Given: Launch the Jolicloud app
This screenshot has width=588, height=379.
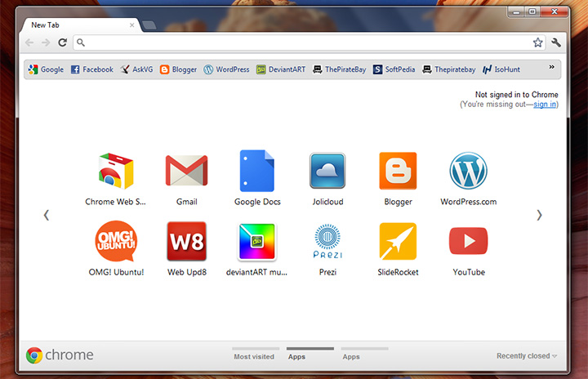Looking at the screenshot, I should 327,172.
